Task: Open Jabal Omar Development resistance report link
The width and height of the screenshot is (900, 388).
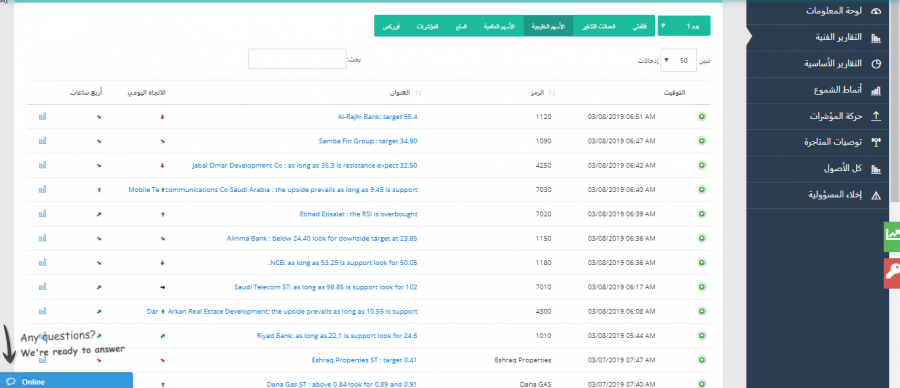Action: coord(304,165)
